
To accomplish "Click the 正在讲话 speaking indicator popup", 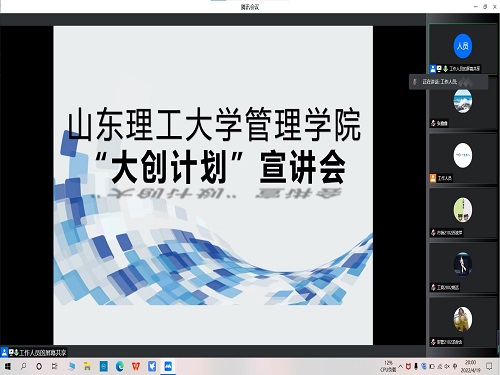I will point(449,82).
